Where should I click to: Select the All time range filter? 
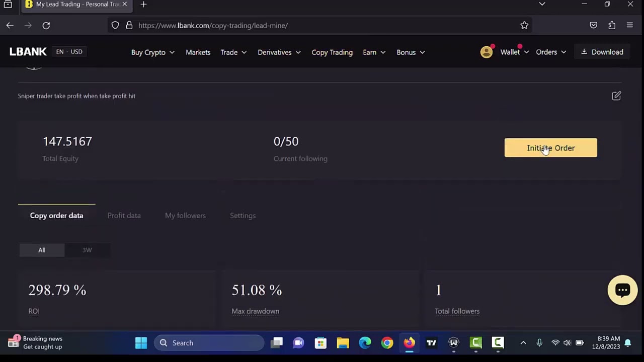pos(42,250)
